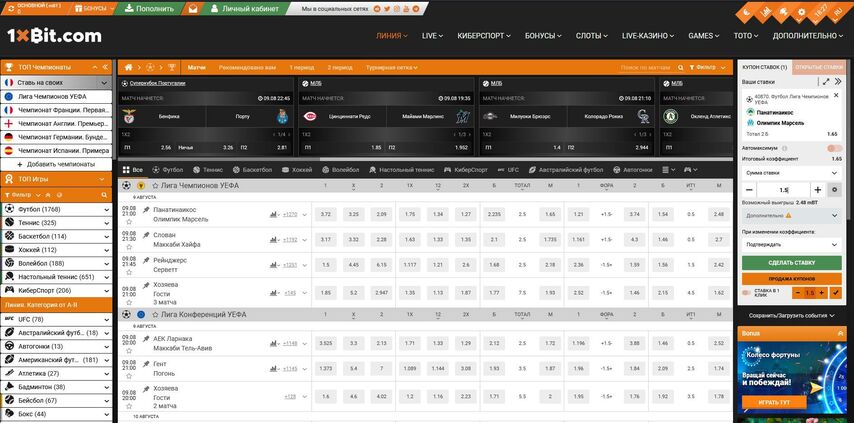Pin the Panathinaikos – Olympique Marseille match
This screenshot has height=423, width=854.
pos(146,210)
